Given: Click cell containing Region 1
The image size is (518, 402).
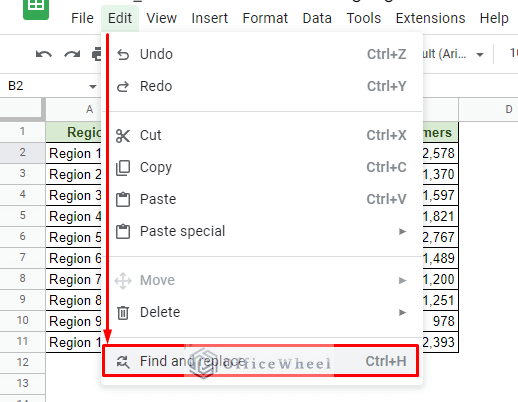Looking at the screenshot, I should 74,153.
